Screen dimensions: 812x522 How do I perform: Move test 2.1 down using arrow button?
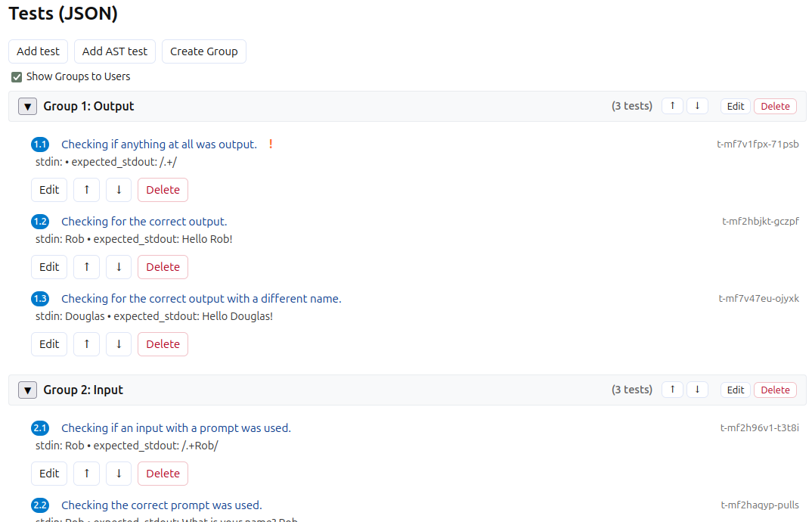[x=119, y=474]
